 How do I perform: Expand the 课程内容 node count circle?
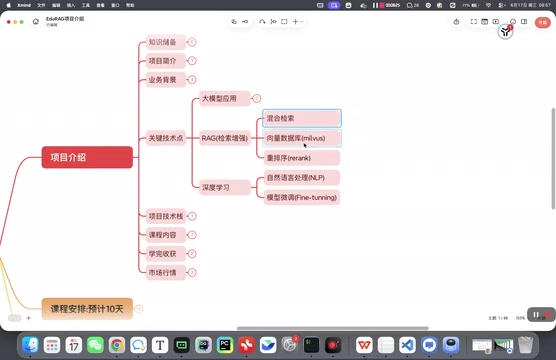pyautogui.click(x=192, y=235)
